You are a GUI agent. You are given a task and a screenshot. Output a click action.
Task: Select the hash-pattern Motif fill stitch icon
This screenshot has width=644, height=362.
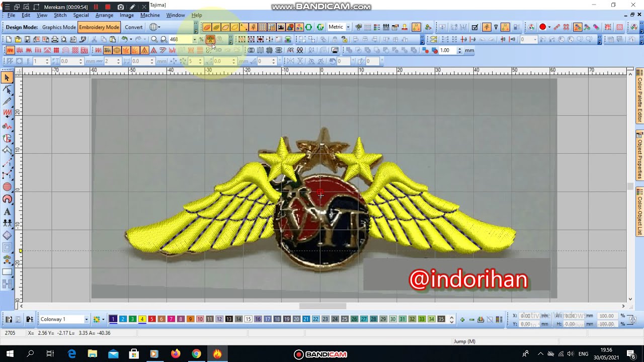(x=56, y=50)
